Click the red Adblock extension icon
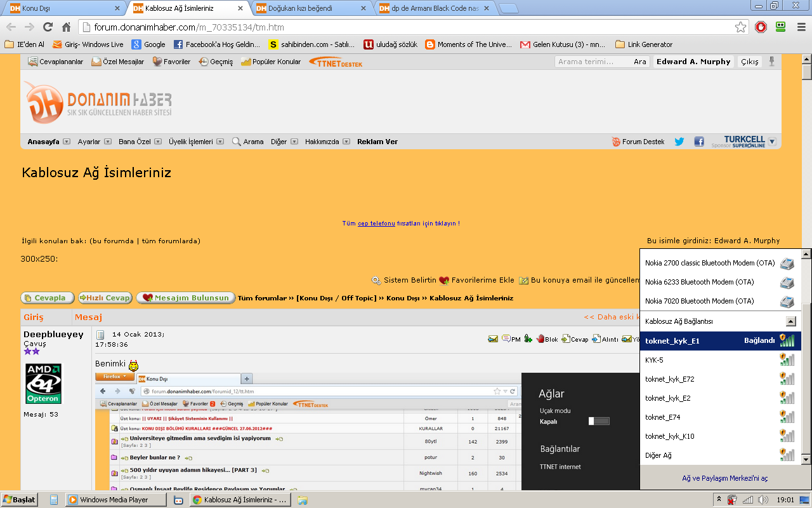 coord(761,27)
